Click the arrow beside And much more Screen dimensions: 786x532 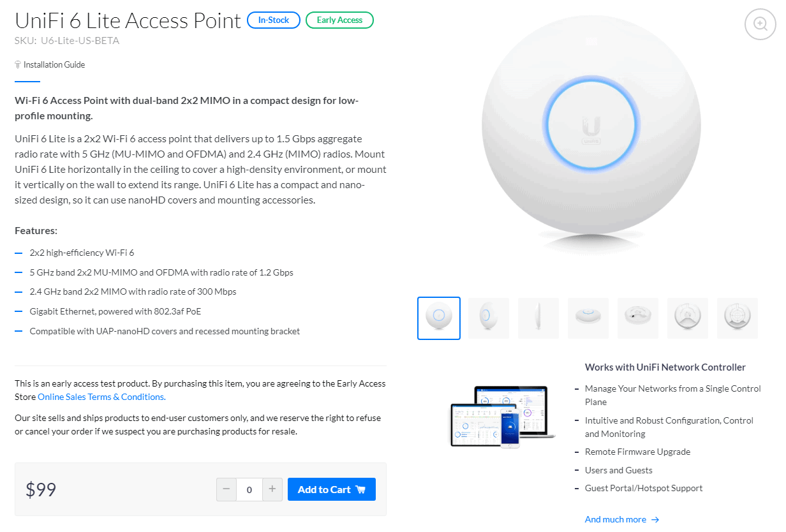click(x=655, y=520)
